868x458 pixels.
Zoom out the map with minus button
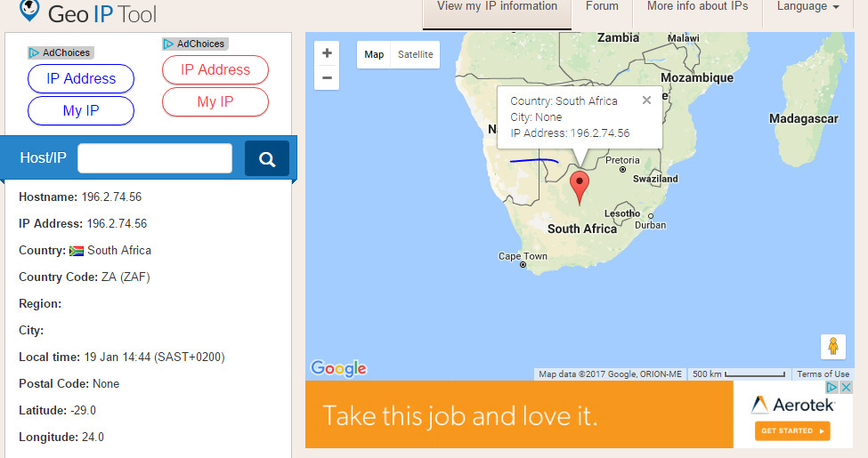point(327,78)
